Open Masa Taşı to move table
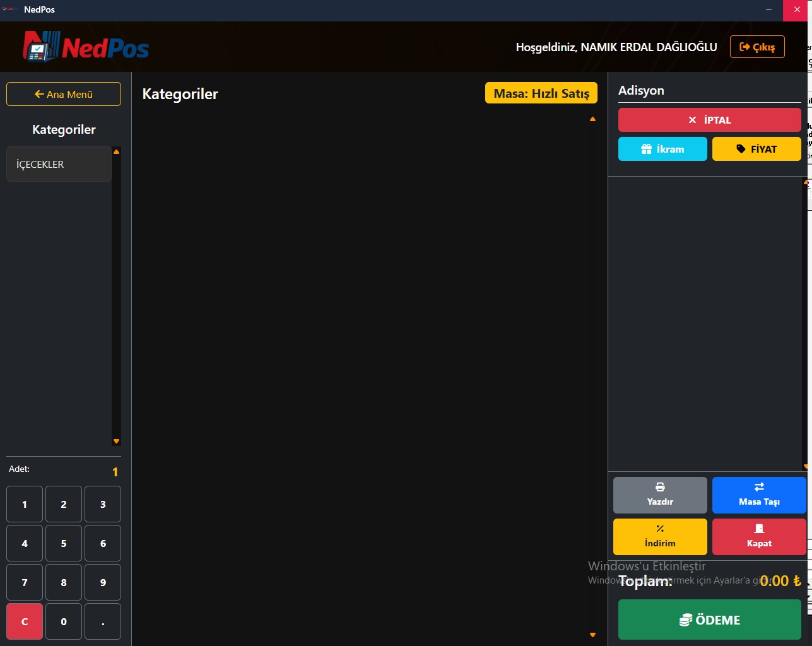 pyautogui.click(x=759, y=495)
